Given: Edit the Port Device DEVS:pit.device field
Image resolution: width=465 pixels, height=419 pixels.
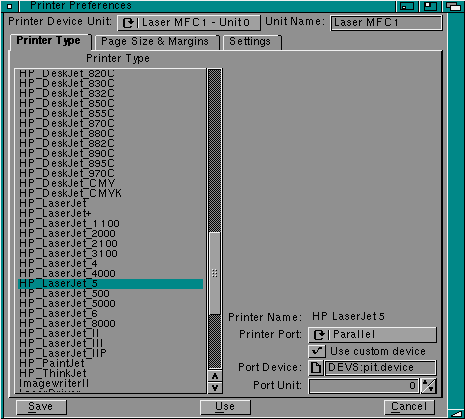Looking at the screenshot, I should 380,367.
